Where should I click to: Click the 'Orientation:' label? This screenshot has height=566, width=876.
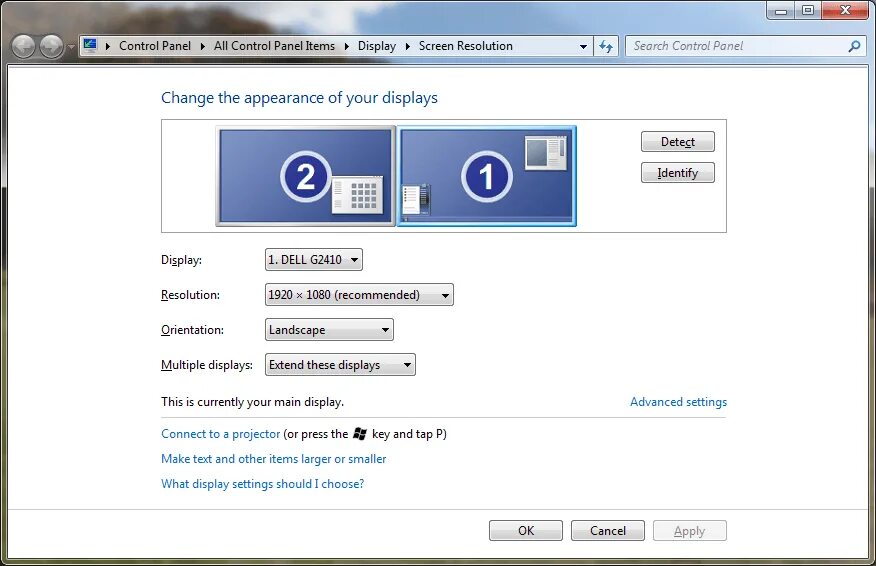[x=192, y=330]
